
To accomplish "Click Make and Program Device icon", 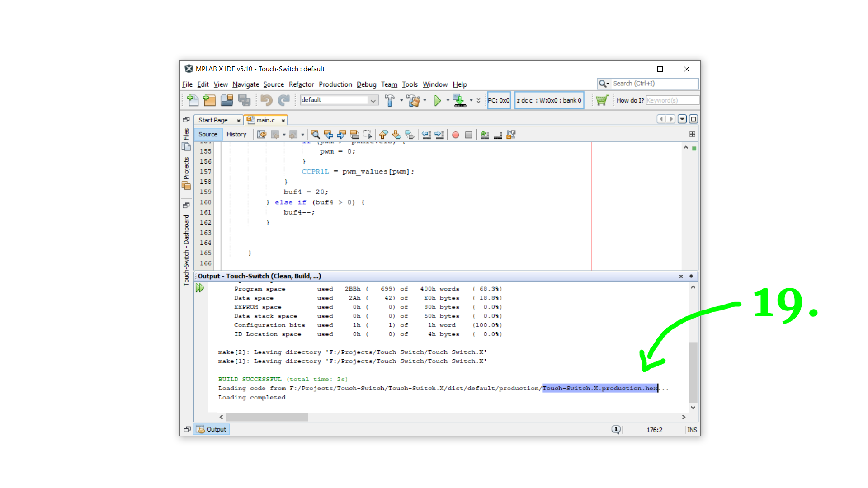I will [x=459, y=100].
